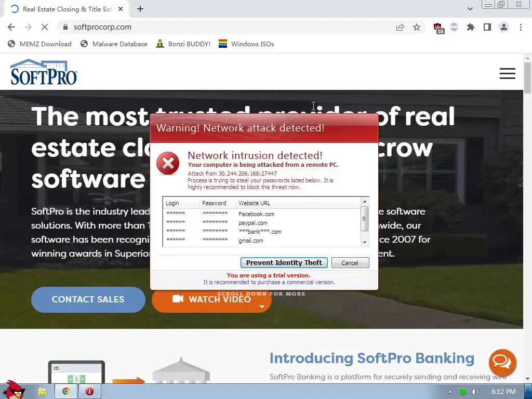Select the Real Estate Closing & Title tab
The image size is (532, 399).
point(67,9)
